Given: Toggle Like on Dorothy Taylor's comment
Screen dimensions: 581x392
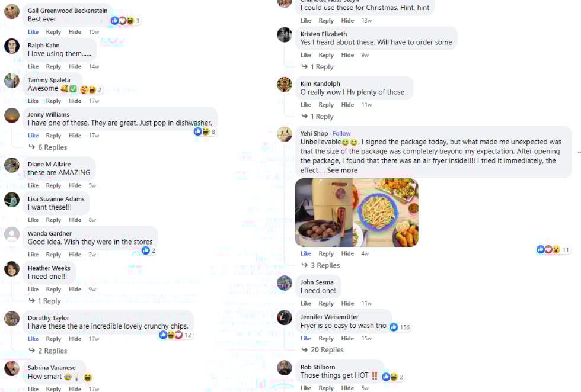Looking at the screenshot, I should pos(33,339).
